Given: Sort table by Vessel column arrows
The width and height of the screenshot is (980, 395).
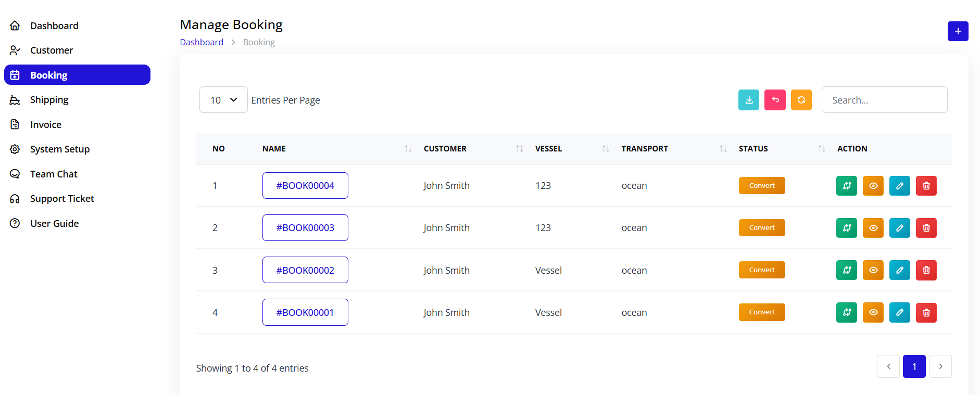Looking at the screenshot, I should (606, 149).
